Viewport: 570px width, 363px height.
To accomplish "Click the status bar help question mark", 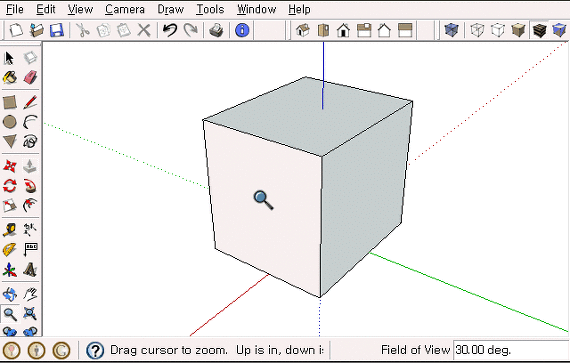I will pos(95,351).
